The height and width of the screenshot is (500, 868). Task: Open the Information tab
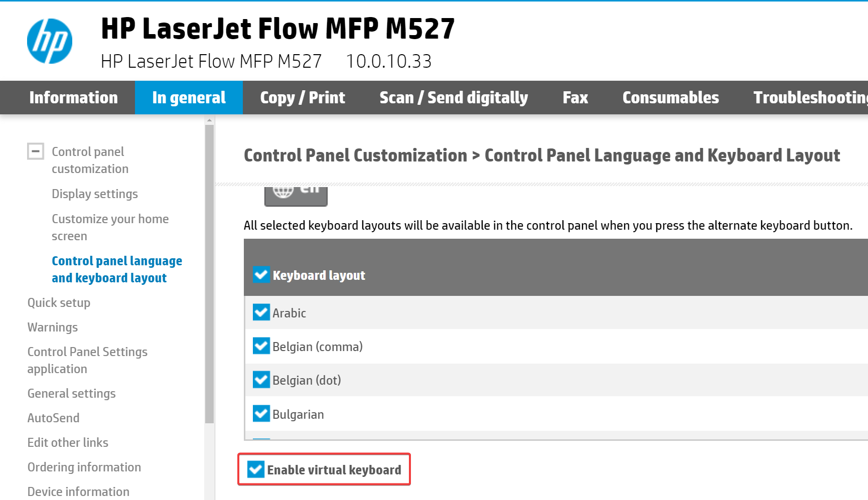tap(73, 97)
